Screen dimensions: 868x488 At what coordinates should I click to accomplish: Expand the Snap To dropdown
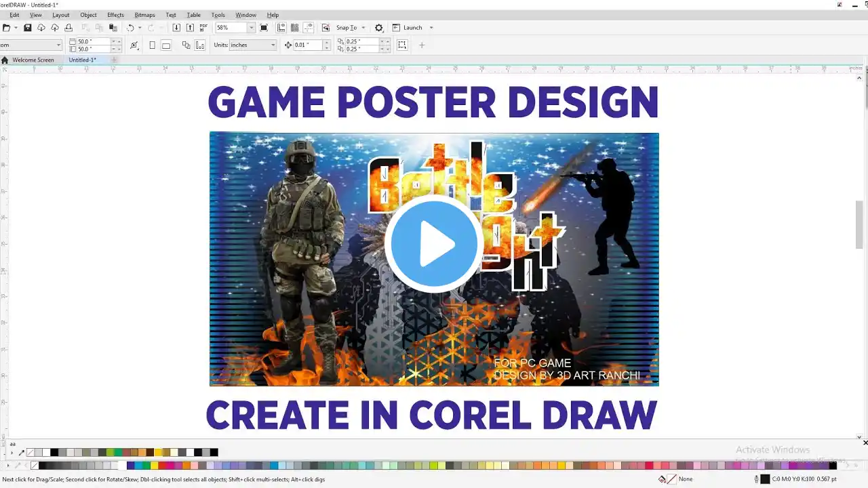pyautogui.click(x=363, y=28)
